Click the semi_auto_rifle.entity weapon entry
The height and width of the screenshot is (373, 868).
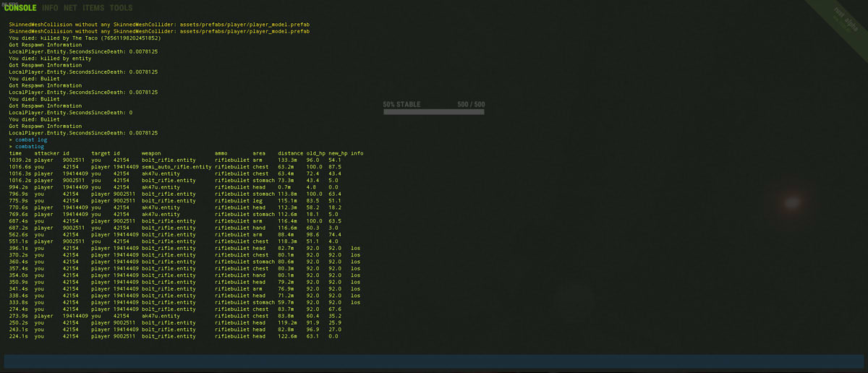click(x=176, y=167)
